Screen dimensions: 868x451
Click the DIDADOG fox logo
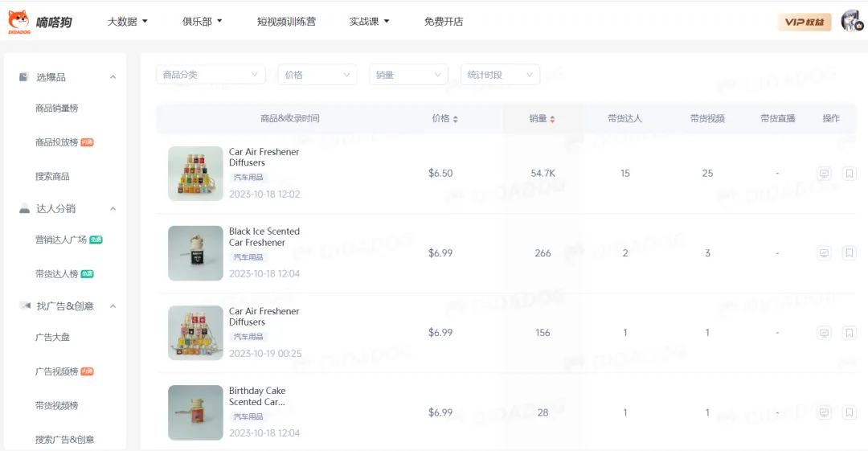click(18, 23)
